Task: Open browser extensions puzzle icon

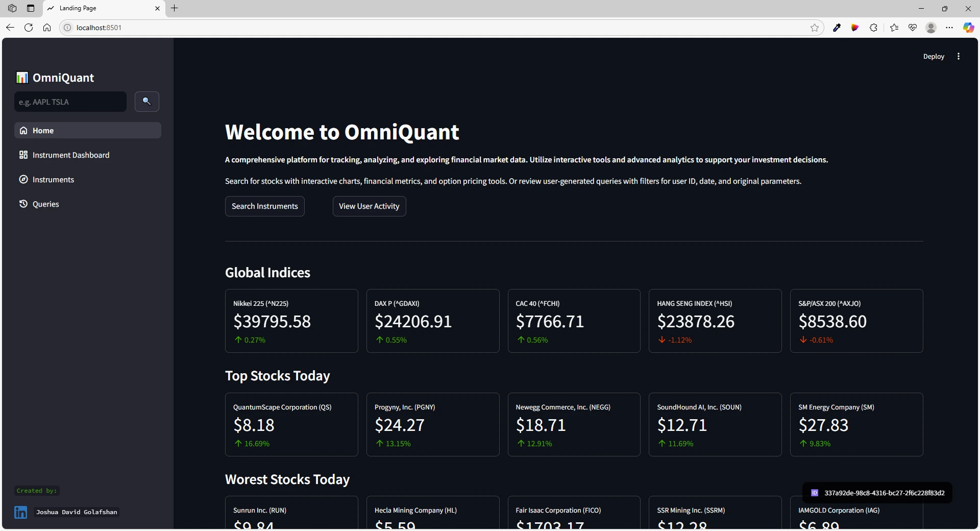Action: [874, 28]
